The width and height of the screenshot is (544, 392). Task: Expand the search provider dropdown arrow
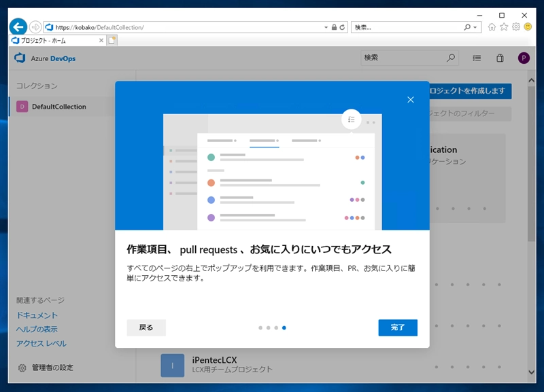click(x=475, y=27)
